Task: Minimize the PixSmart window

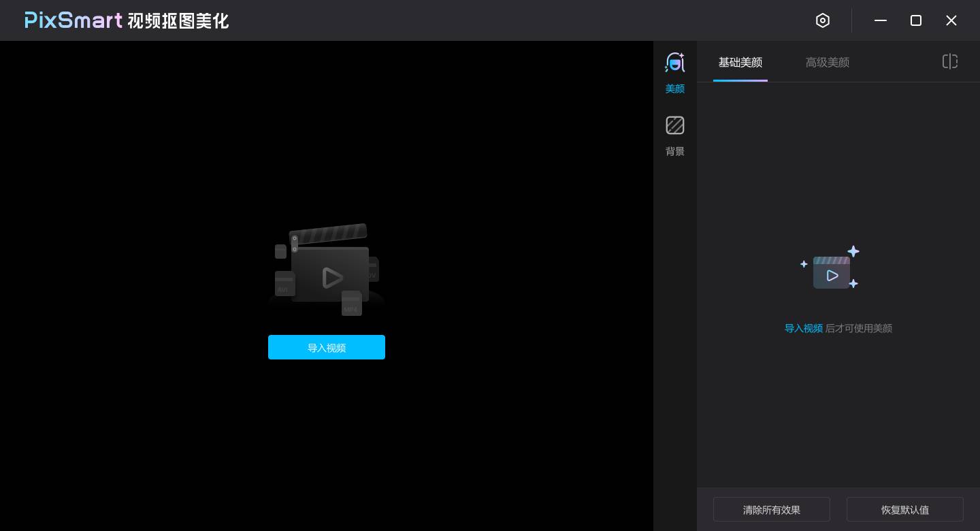Action: pyautogui.click(x=881, y=20)
